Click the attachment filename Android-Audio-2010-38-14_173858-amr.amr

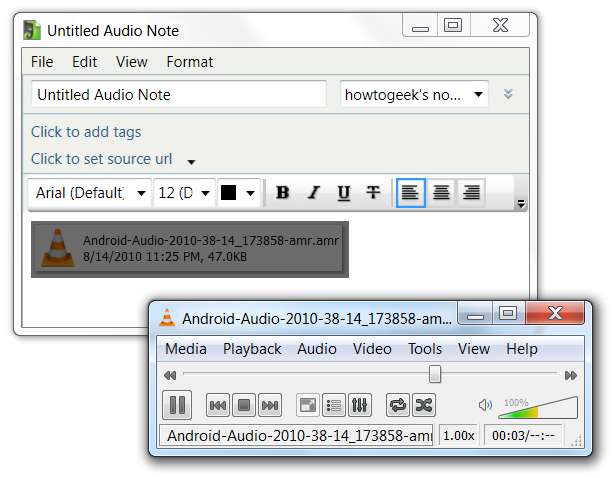tap(211, 240)
